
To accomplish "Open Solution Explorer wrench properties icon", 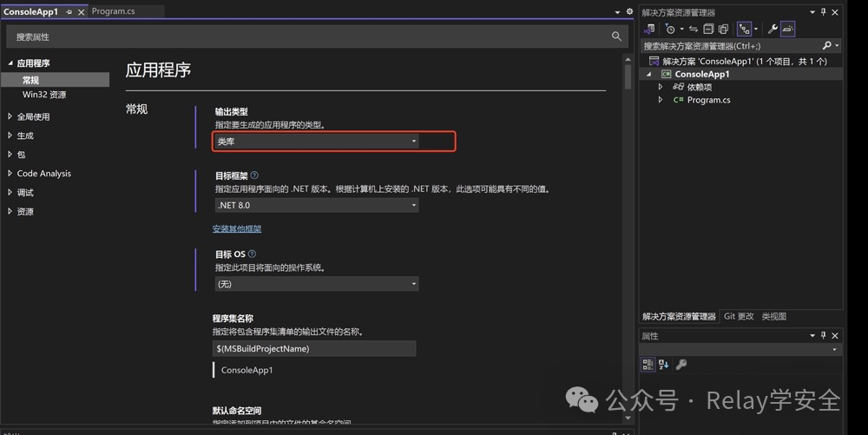I will tap(773, 29).
